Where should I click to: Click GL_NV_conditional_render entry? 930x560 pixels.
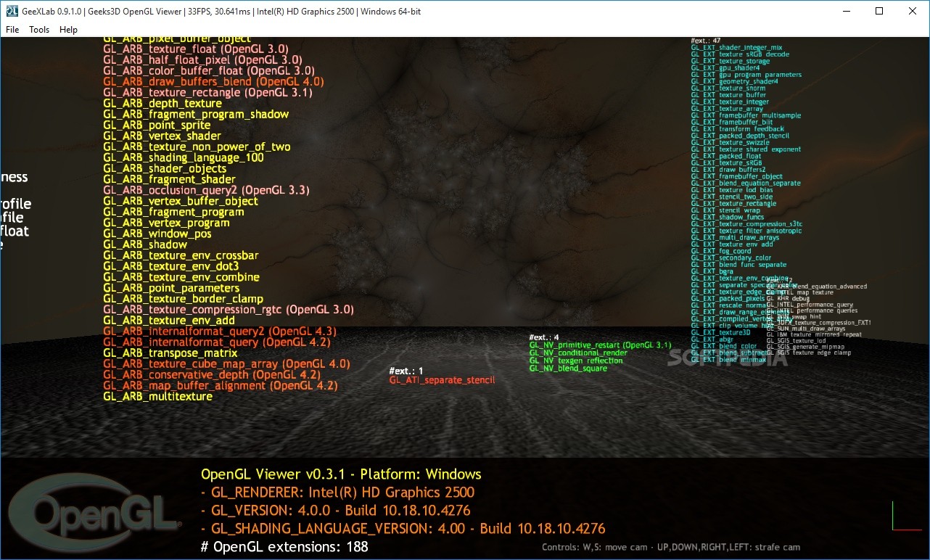coord(578,353)
